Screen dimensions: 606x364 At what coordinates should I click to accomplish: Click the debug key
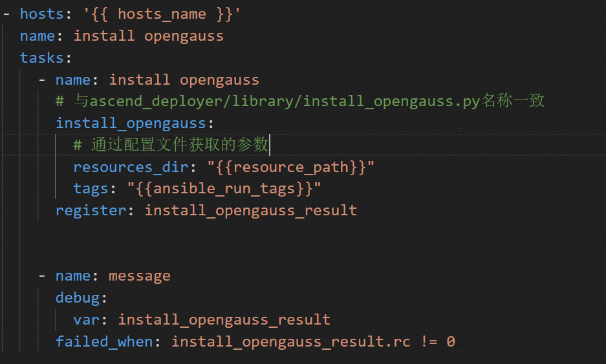78,298
